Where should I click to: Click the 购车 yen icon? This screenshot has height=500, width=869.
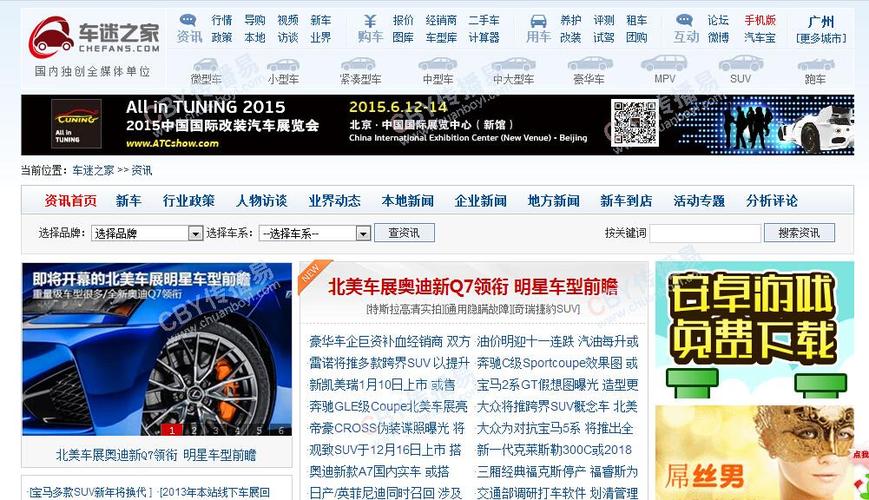pos(370,21)
